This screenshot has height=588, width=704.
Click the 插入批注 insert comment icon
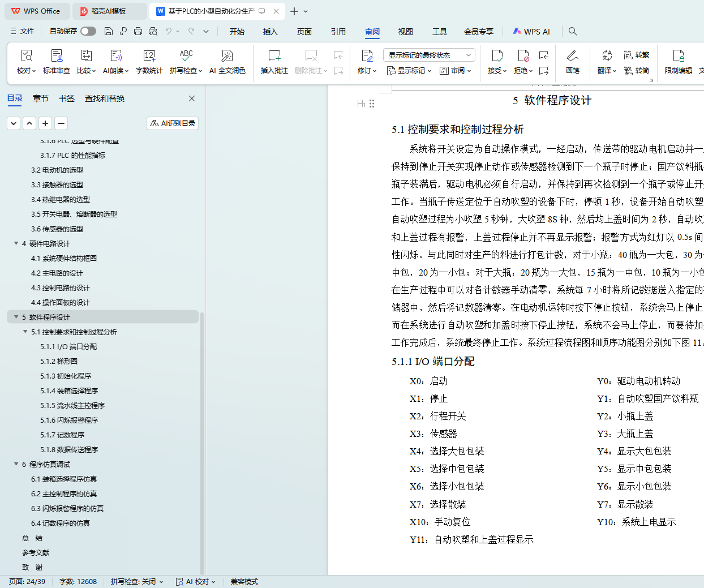pyautogui.click(x=274, y=56)
